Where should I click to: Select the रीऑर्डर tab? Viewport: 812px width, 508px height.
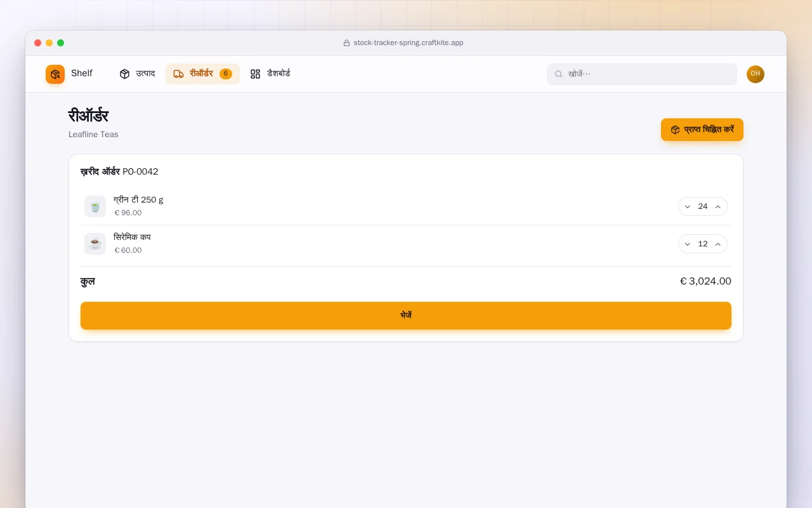(x=202, y=74)
